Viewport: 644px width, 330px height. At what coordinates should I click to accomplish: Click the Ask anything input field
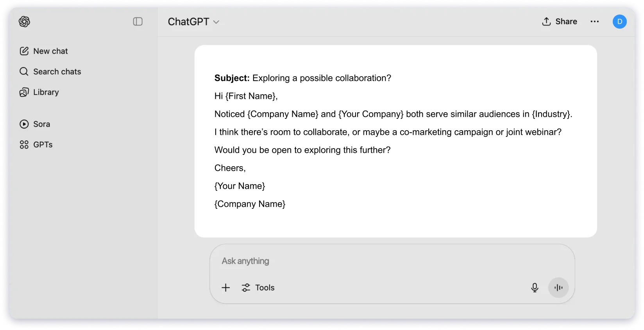[352, 261]
